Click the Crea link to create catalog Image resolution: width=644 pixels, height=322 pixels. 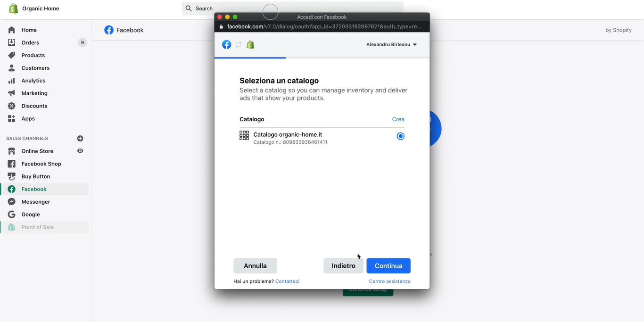coord(398,119)
